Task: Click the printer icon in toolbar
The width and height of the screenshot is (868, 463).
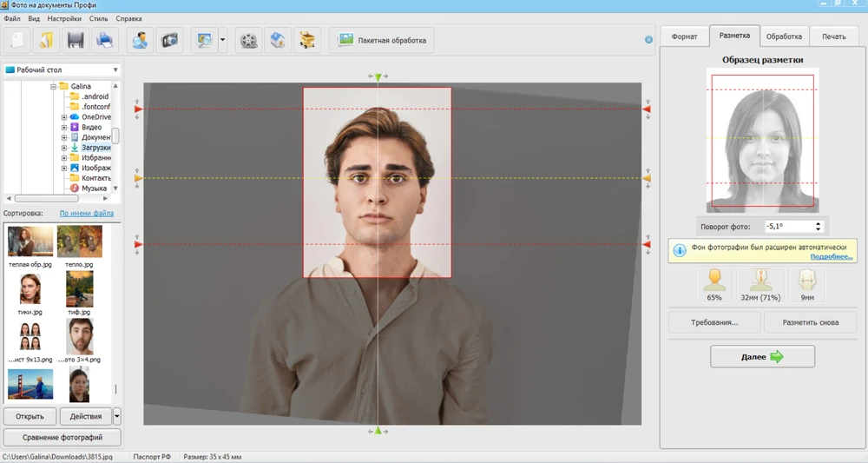Action: pos(104,40)
